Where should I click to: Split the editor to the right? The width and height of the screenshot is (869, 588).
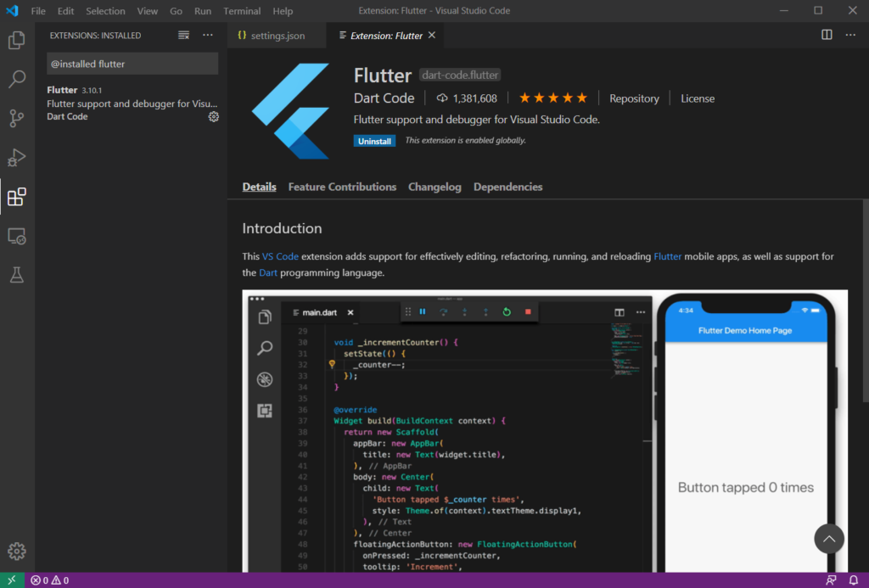(x=827, y=35)
